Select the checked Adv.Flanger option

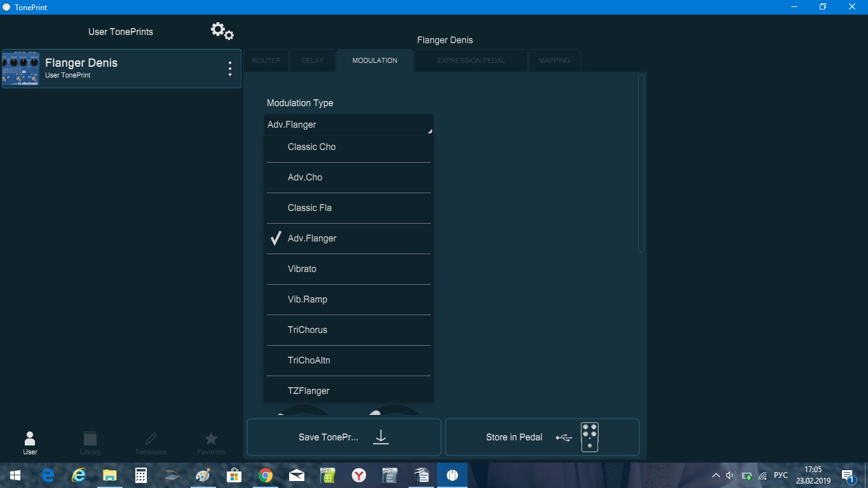[x=349, y=238]
